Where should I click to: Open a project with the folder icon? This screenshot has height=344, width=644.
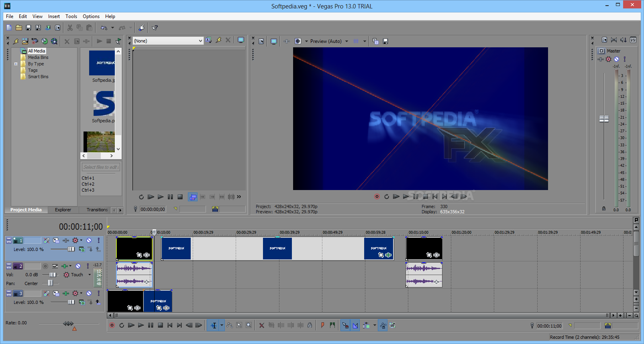19,28
